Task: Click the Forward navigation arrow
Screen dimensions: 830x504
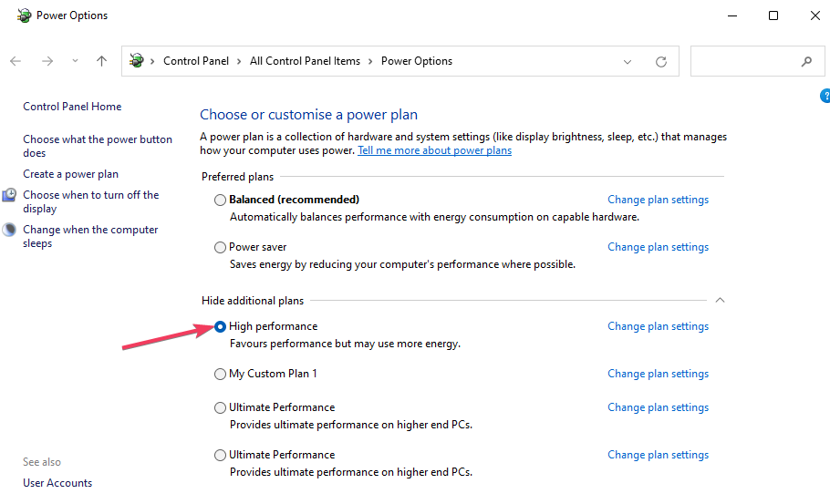Action: click(47, 61)
